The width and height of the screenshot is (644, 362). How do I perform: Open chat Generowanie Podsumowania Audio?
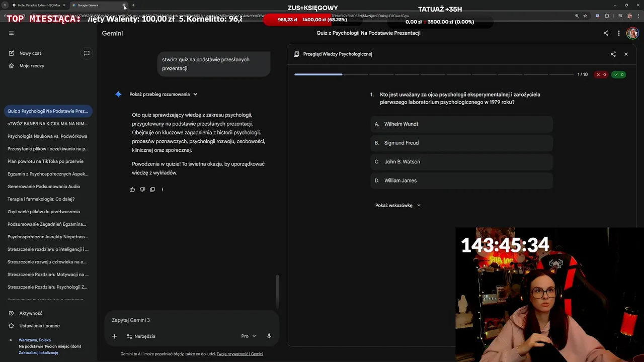47,187
